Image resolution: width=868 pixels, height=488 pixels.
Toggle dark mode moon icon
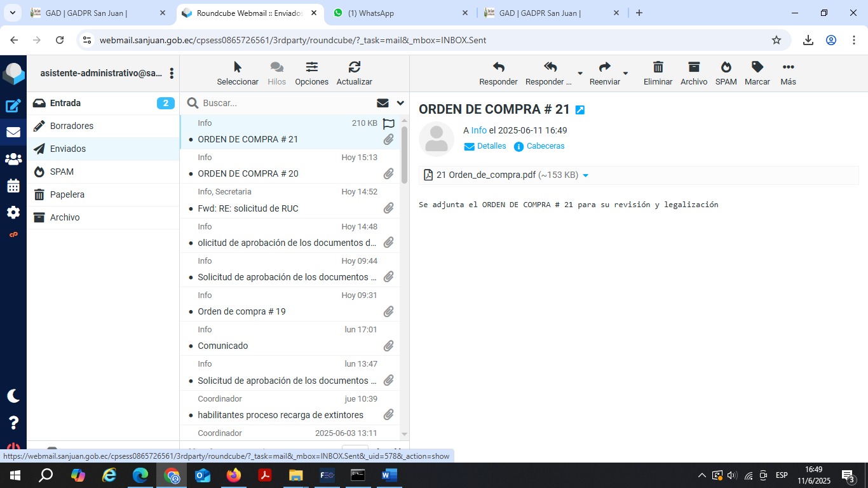13,396
